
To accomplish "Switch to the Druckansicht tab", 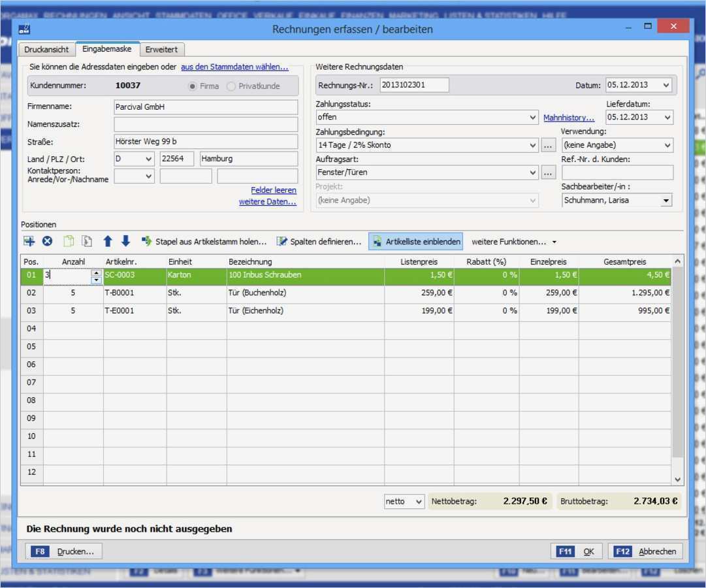I will (46, 49).
